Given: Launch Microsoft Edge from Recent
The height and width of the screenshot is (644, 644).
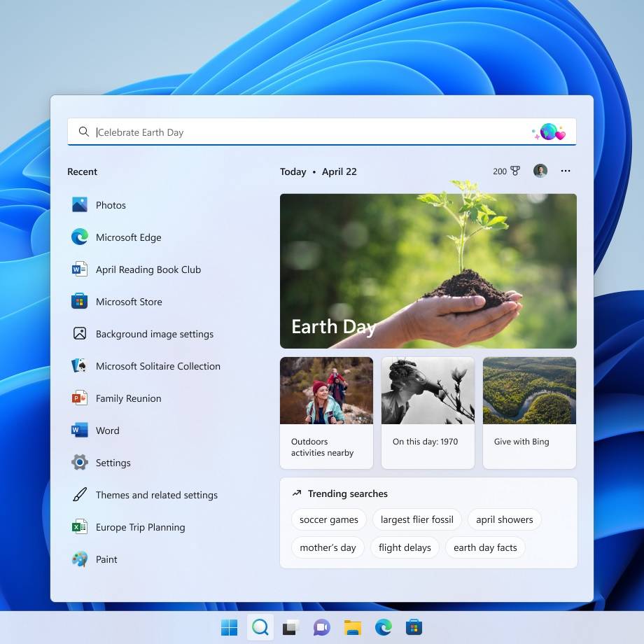Looking at the screenshot, I should 129,237.
